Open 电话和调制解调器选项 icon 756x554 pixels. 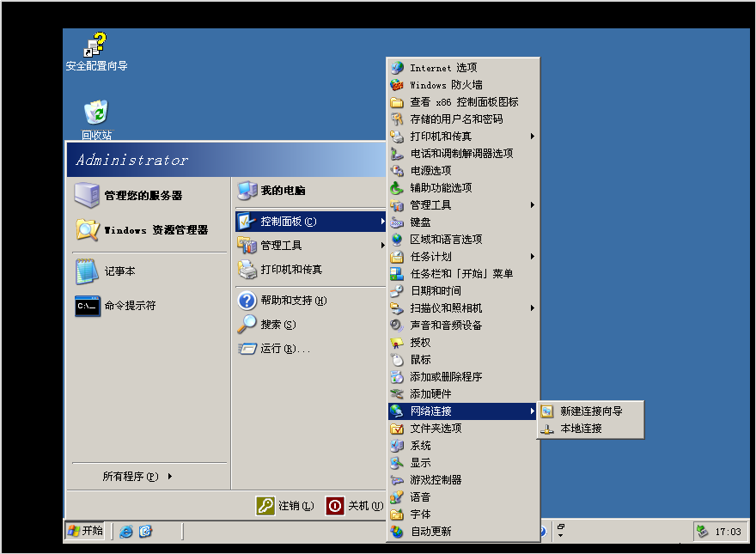(397, 154)
